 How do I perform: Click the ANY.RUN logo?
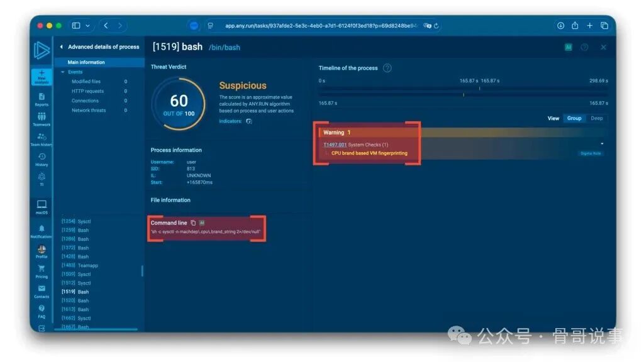point(42,50)
